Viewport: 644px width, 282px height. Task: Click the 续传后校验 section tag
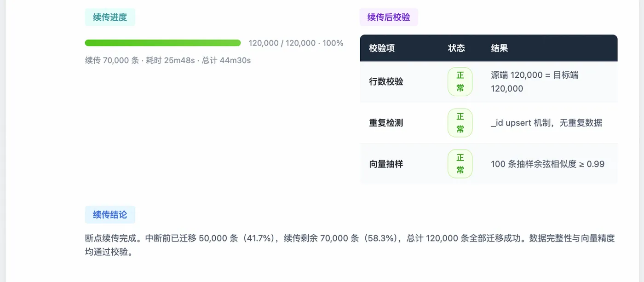click(389, 17)
